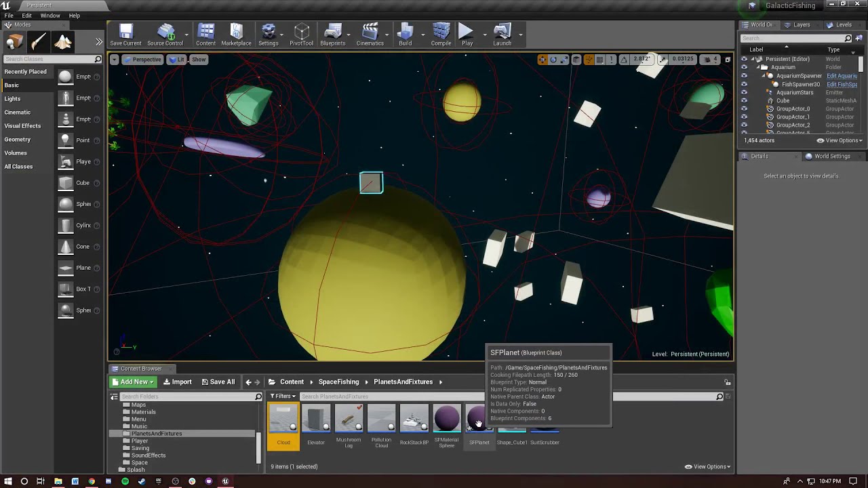Select the rotate gizmo tool in viewport
The image size is (868, 488).
point(553,60)
